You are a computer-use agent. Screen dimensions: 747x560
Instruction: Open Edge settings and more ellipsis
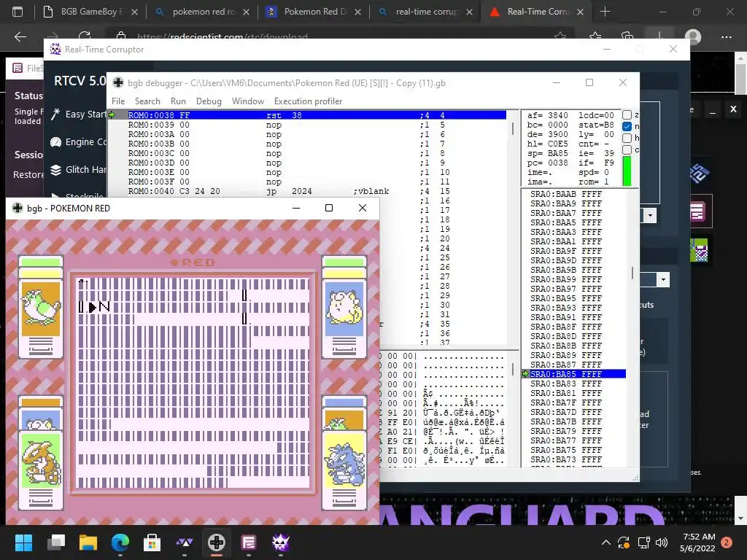tap(726, 36)
